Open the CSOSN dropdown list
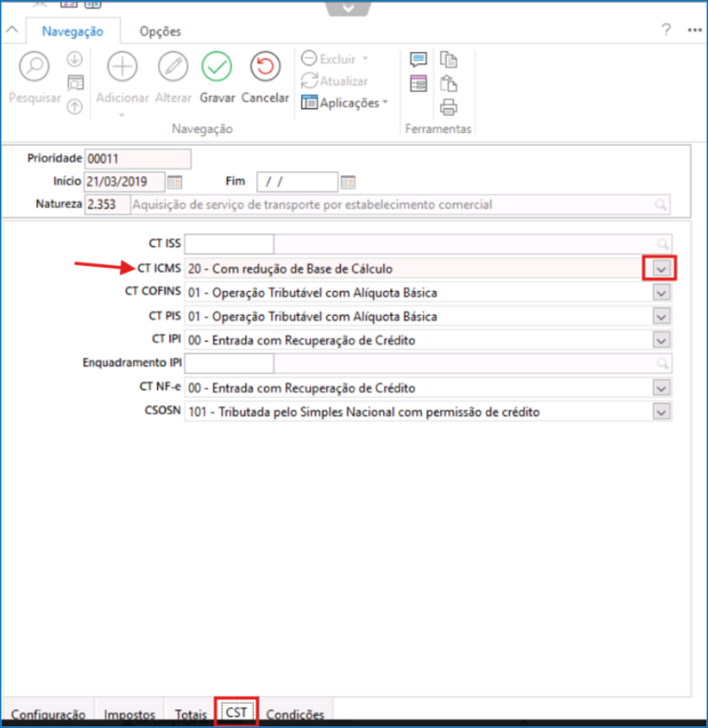708x728 pixels. (x=660, y=412)
